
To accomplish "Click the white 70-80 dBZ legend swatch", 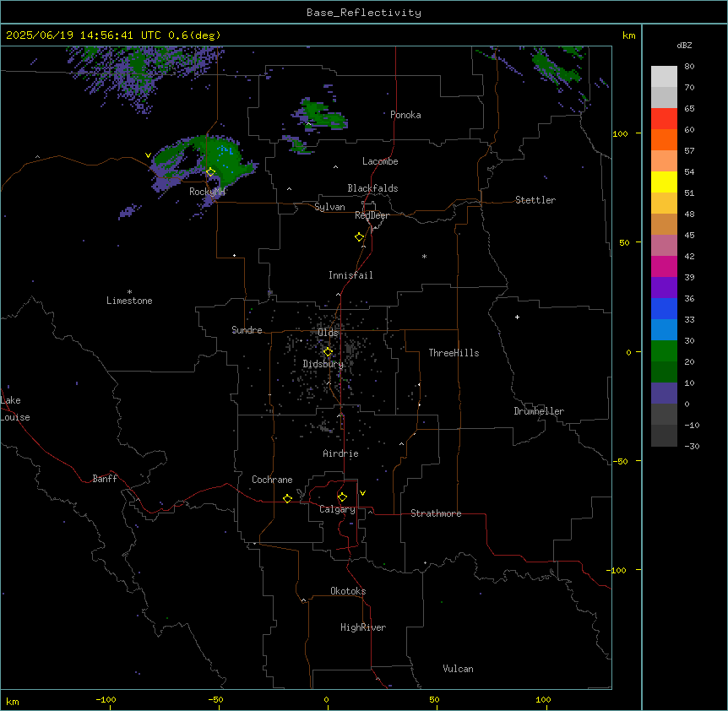I will (x=664, y=77).
